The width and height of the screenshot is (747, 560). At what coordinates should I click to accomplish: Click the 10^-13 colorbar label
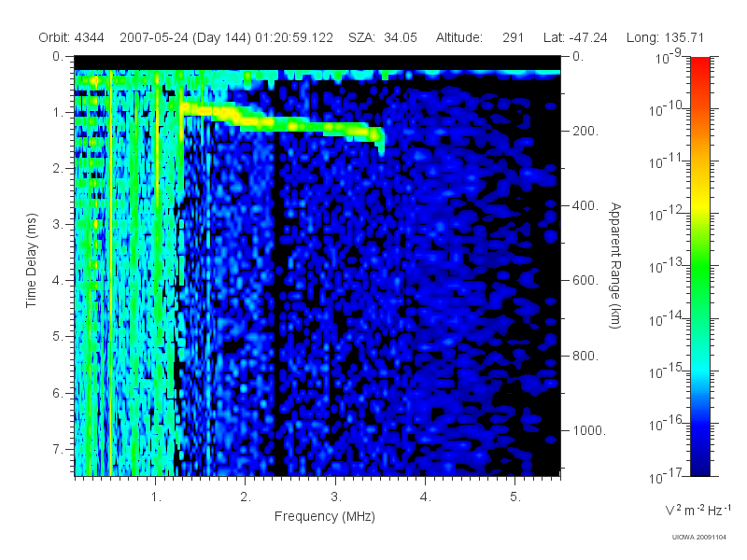pos(665,267)
